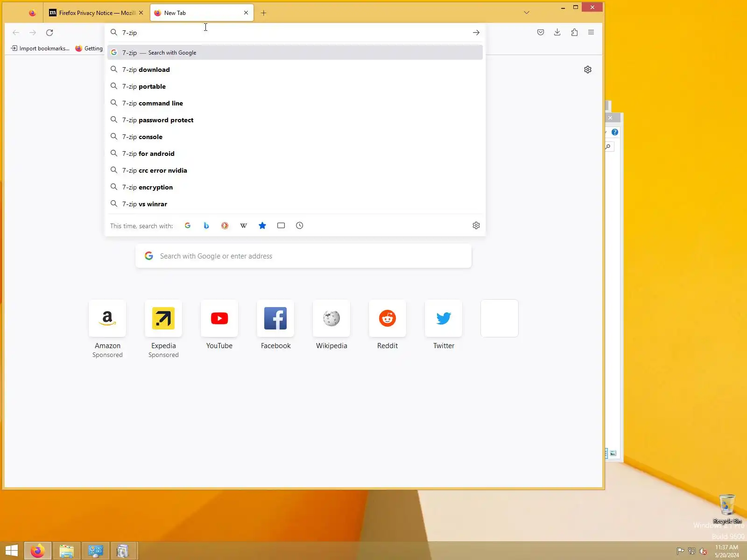Save page to Pocket

click(541, 32)
